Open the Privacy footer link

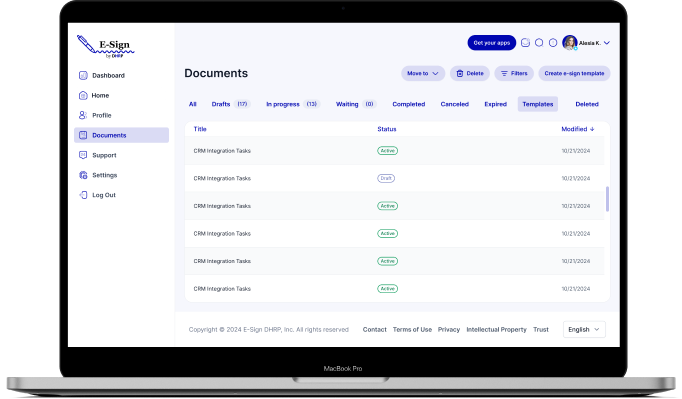[x=449, y=329]
